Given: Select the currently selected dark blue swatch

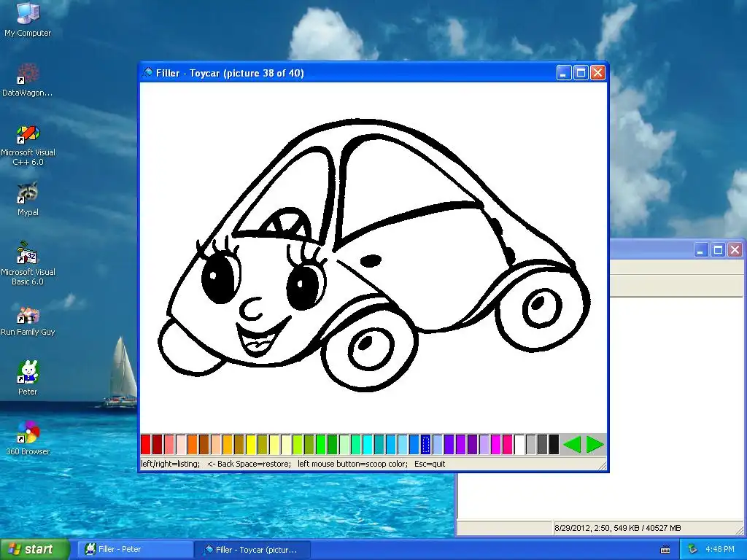Looking at the screenshot, I should pos(426,444).
